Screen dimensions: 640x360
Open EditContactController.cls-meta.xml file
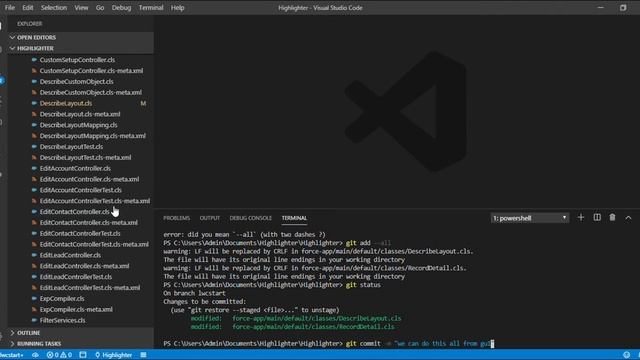89,222
